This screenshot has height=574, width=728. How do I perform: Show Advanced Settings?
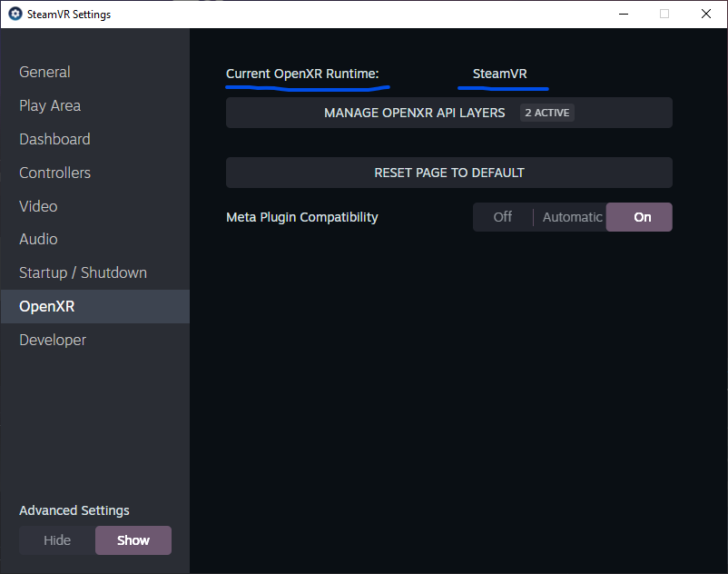click(133, 540)
